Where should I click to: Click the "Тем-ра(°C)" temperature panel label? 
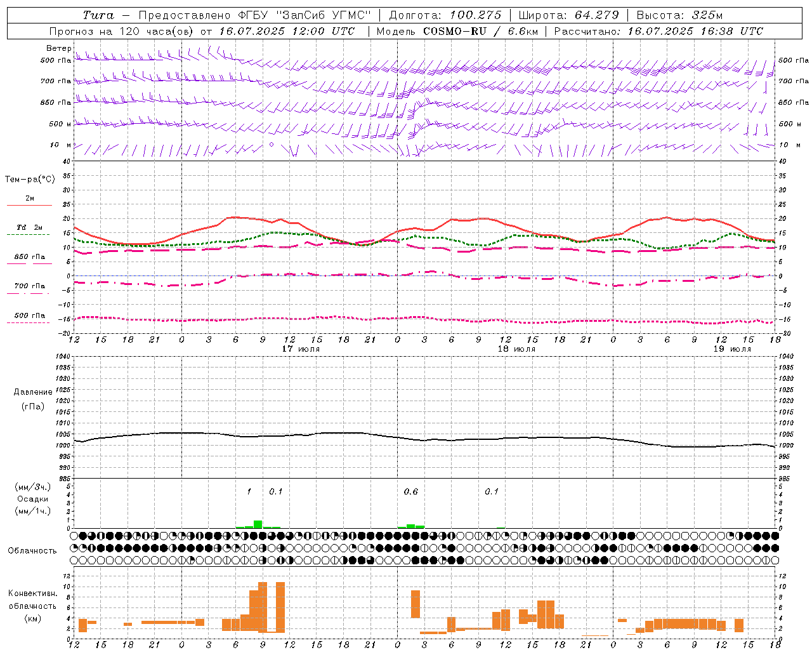coord(30,180)
